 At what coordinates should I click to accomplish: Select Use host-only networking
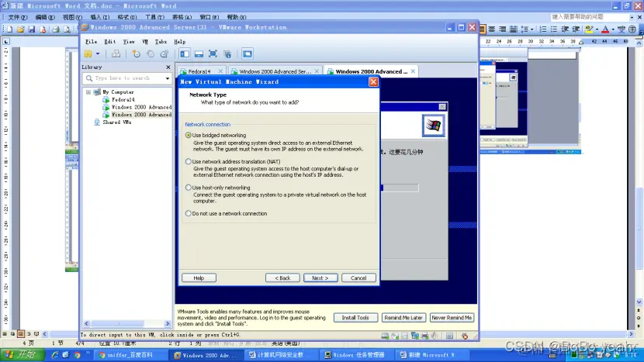[x=188, y=188]
